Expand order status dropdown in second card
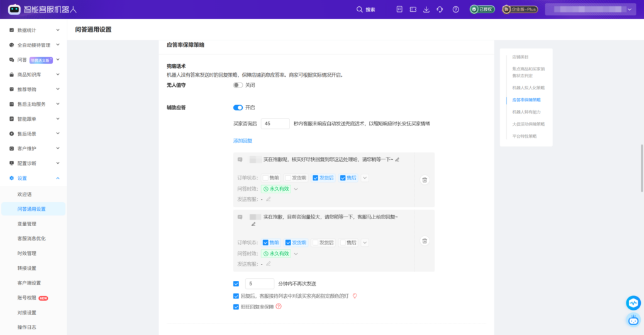 pyautogui.click(x=365, y=242)
